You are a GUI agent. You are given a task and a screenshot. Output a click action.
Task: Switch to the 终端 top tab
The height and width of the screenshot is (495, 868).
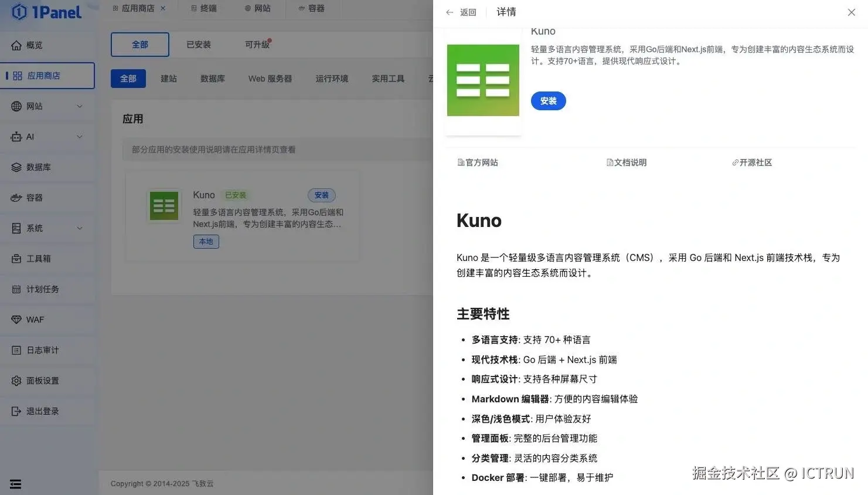[x=204, y=8]
